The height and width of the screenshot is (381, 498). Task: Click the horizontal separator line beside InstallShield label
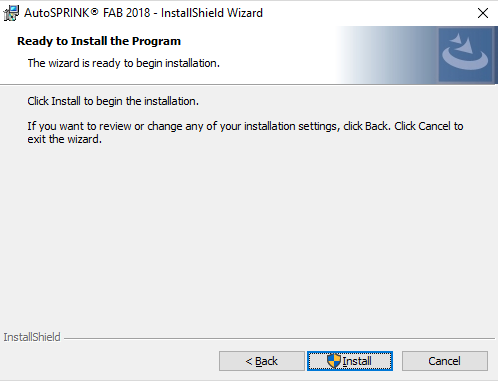pyautogui.click(x=279, y=339)
